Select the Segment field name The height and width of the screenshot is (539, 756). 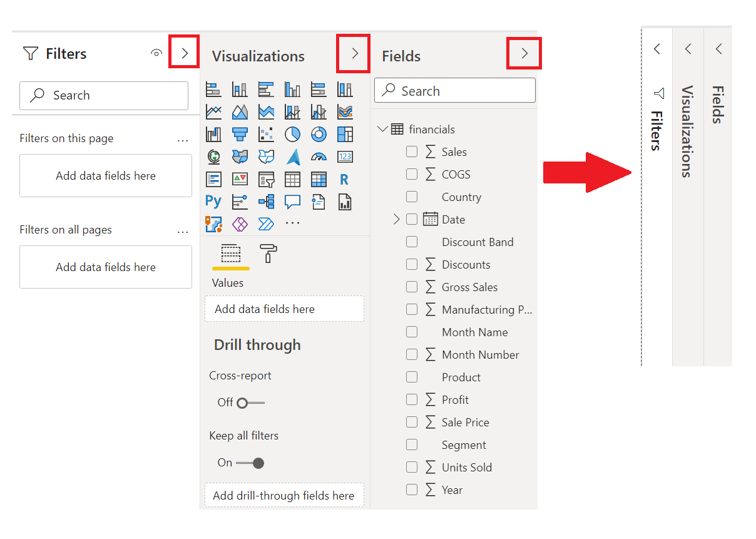[464, 444]
